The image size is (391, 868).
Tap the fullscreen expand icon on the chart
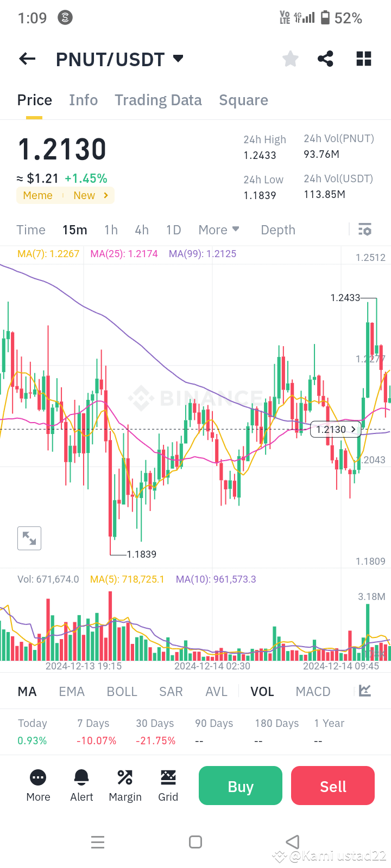(29, 538)
